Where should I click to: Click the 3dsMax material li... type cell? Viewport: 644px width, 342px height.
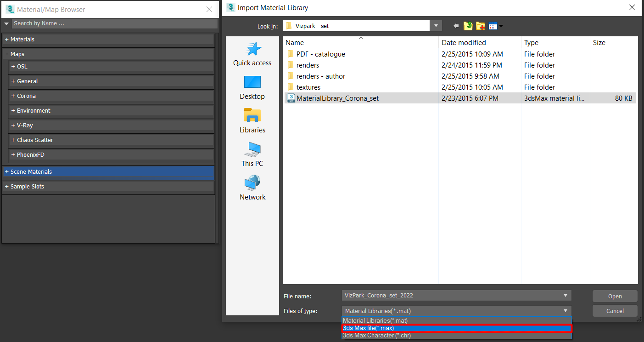(554, 98)
